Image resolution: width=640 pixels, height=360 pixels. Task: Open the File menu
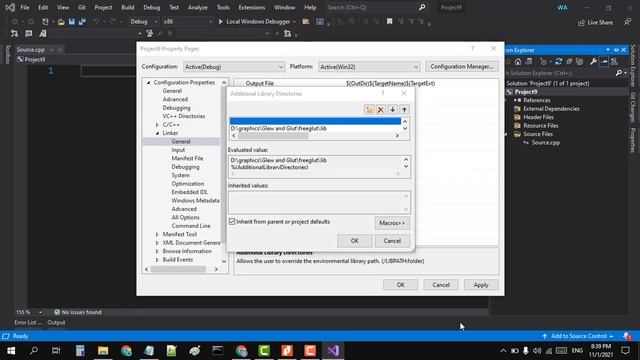[x=25, y=7]
